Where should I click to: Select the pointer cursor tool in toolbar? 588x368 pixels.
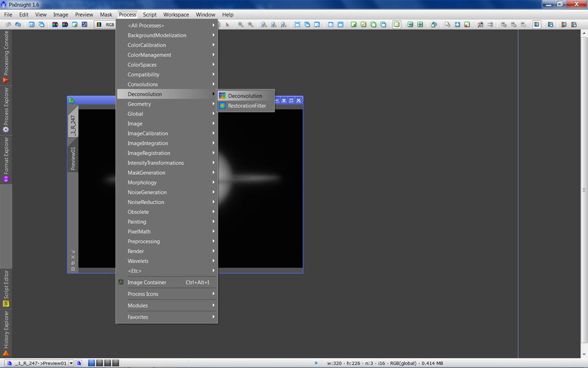[x=227, y=25]
